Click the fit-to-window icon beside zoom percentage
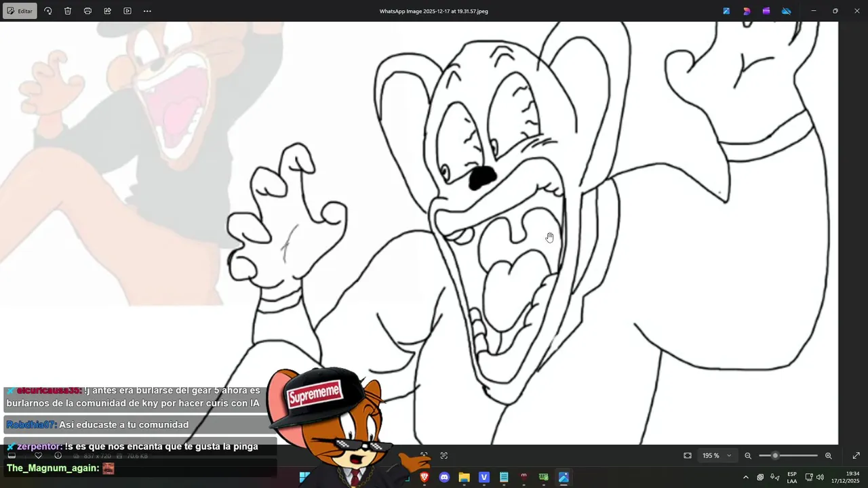The image size is (868, 488). click(688, 455)
